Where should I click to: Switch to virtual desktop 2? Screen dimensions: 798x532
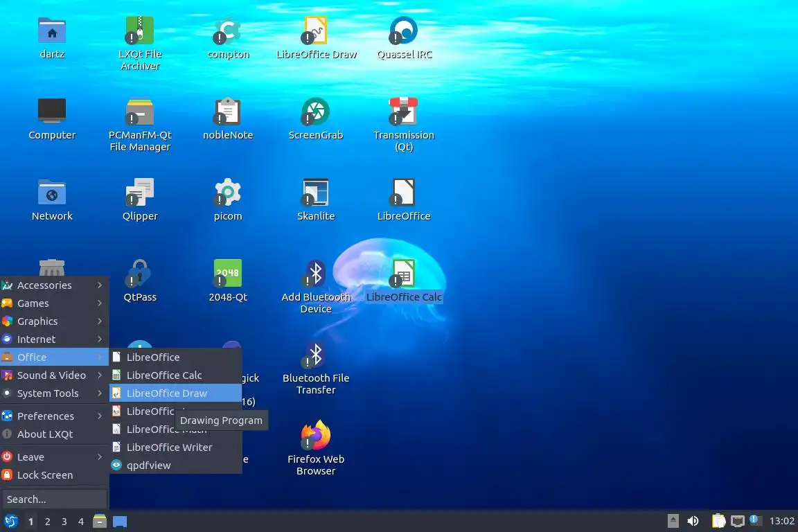48,522
